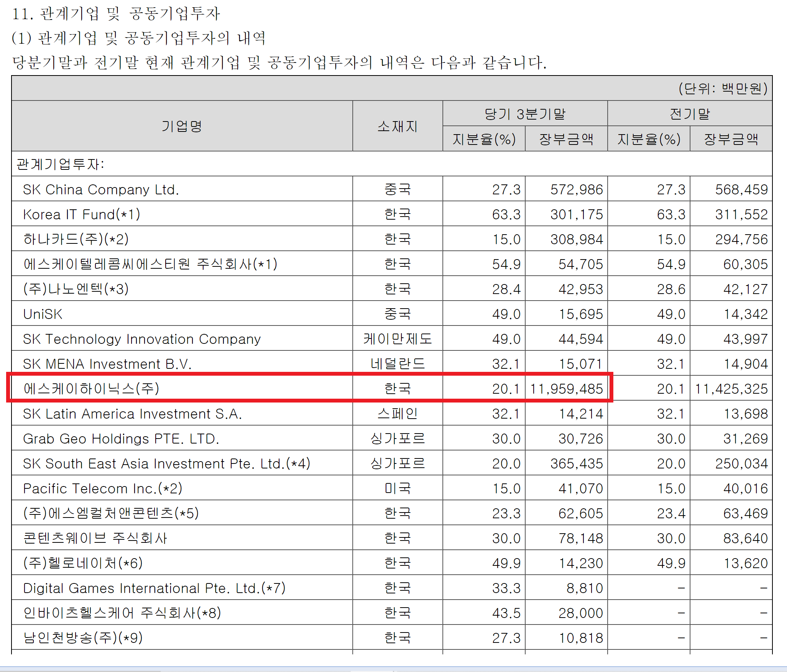Click the value 30,726
The height and width of the screenshot is (672, 787).
(x=580, y=439)
